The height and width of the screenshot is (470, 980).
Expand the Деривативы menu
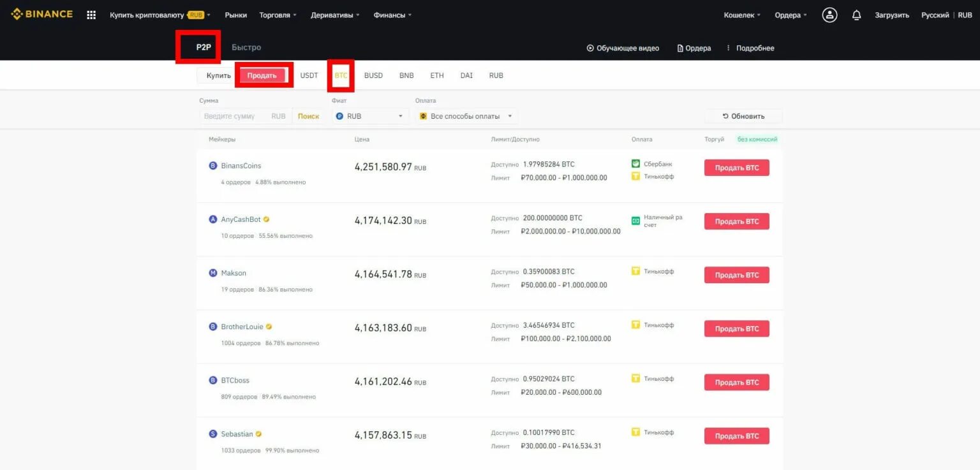(335, 15)
